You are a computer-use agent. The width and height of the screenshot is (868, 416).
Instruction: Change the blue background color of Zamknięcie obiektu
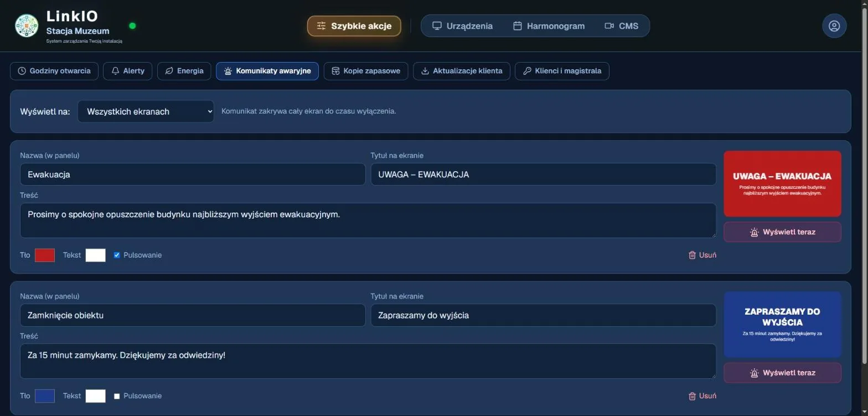45,396
